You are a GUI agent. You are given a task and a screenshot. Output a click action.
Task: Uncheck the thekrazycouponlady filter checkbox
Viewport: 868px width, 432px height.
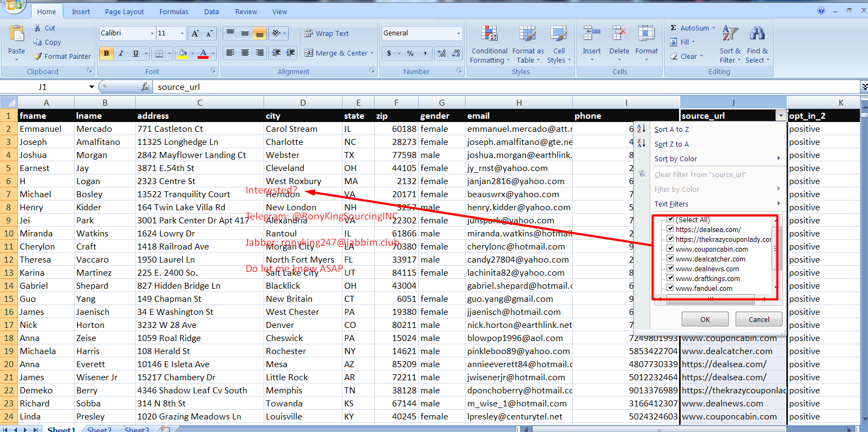(x=670, y=239)
